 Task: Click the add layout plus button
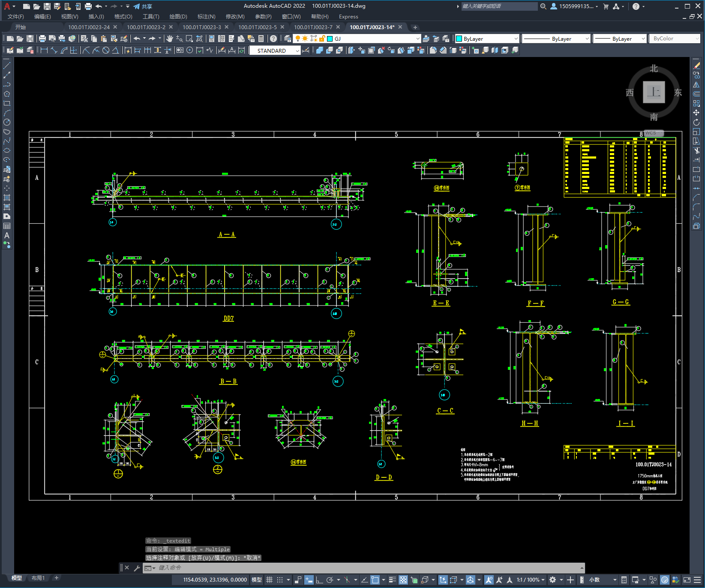(56, 578)
